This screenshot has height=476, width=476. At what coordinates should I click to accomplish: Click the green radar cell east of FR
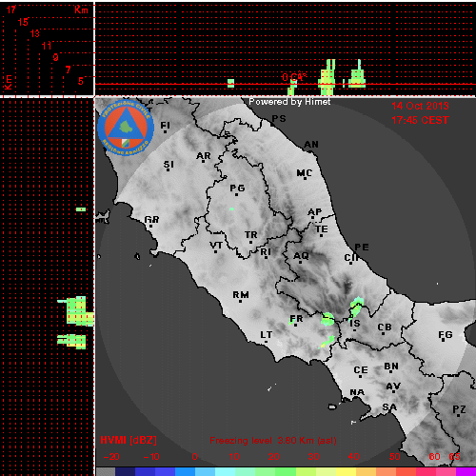[327, 319]
